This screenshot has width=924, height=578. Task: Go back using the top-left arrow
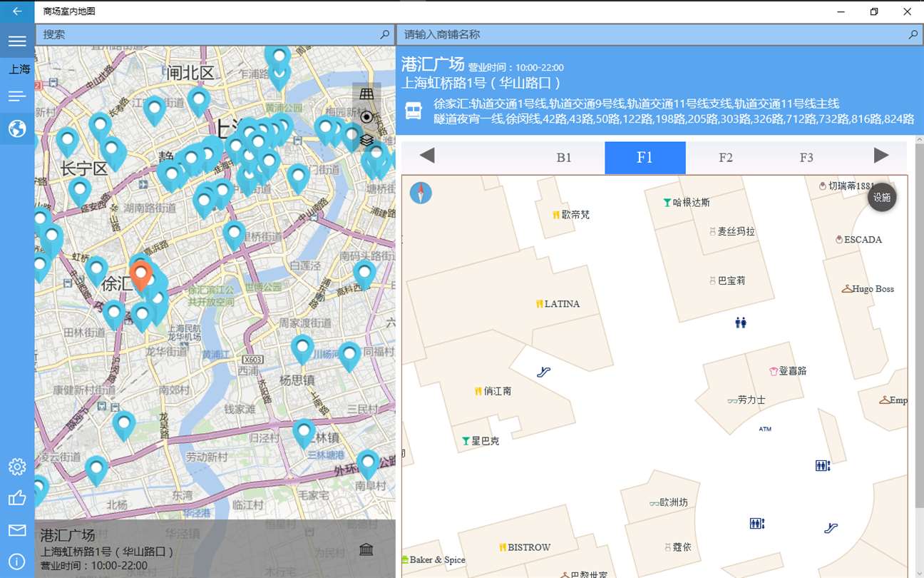(17, 11)
